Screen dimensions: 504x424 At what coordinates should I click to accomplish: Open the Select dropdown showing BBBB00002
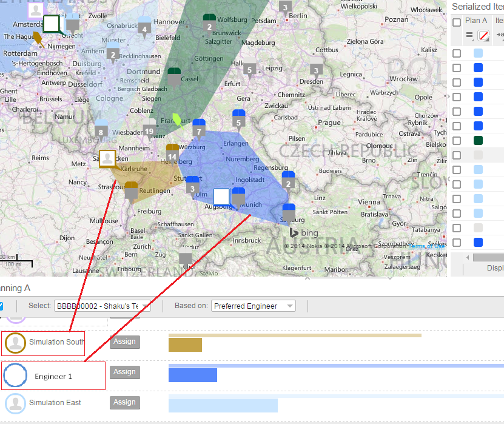[102, 306]
